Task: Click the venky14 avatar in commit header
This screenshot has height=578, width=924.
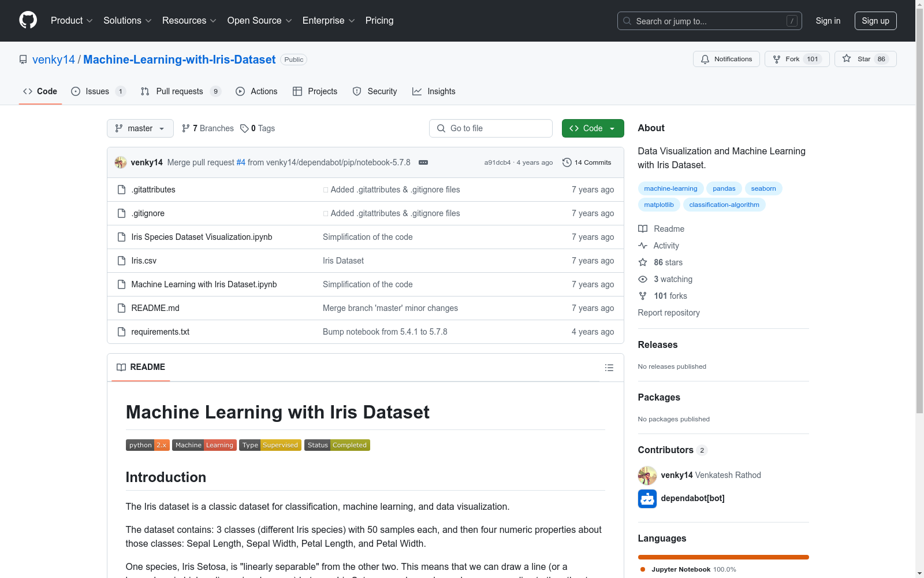Action: [x=121, y=162]
